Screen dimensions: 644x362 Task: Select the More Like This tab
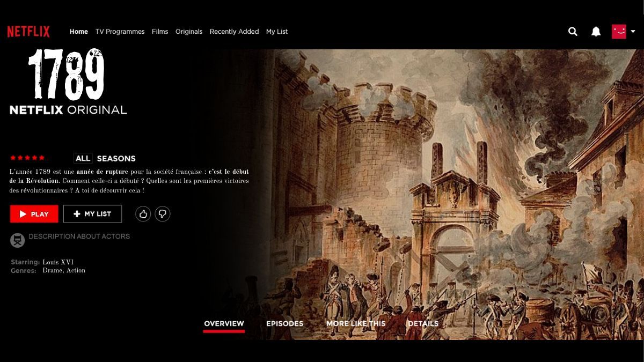click(356, 323)
